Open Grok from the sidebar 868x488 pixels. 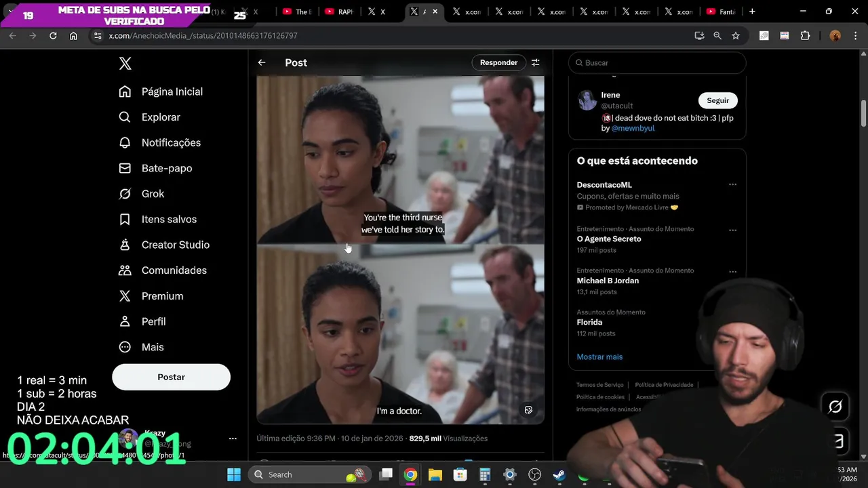coord(141,194)
